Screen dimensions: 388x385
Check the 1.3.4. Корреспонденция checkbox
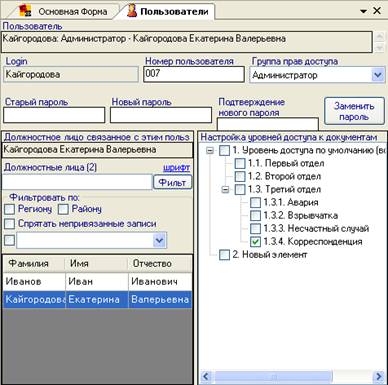pyautogui.click(x=255, y=242)
